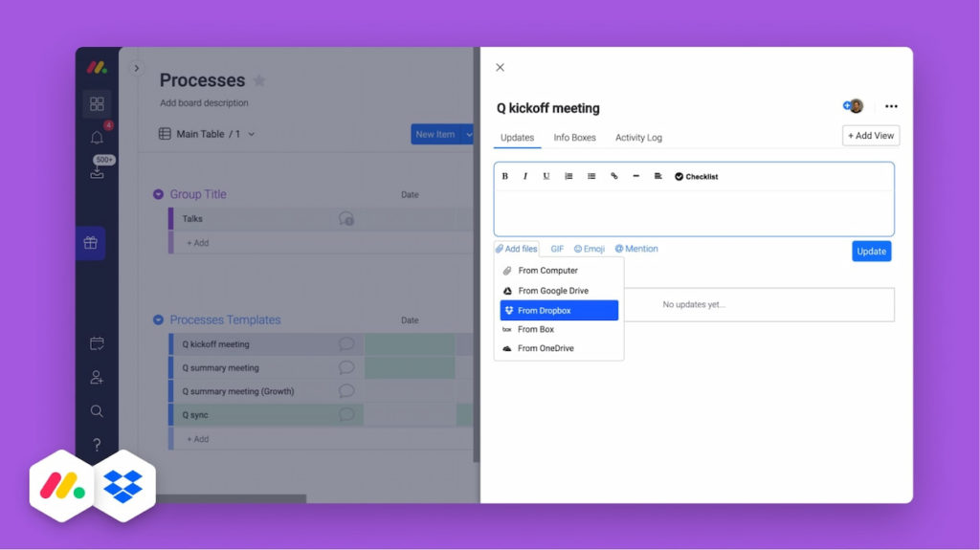Open the inbox download icon
980x550 pixels.
(97, 172)
